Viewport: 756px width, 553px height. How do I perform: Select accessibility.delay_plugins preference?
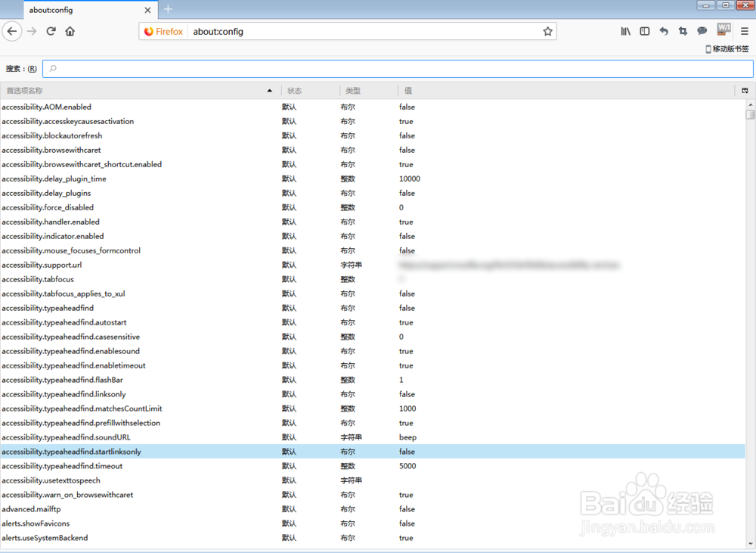click(372, 193)
